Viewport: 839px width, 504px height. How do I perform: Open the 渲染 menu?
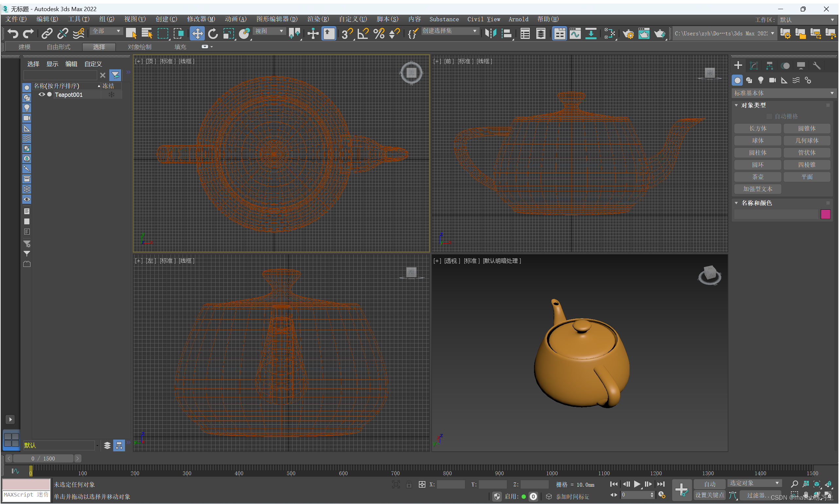(x=318, y=19)
